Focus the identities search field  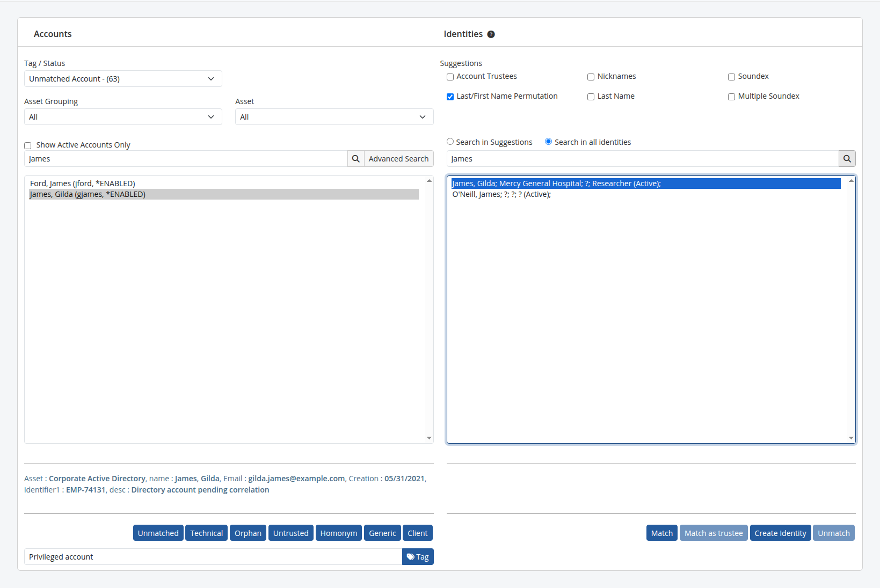[643, 159]
